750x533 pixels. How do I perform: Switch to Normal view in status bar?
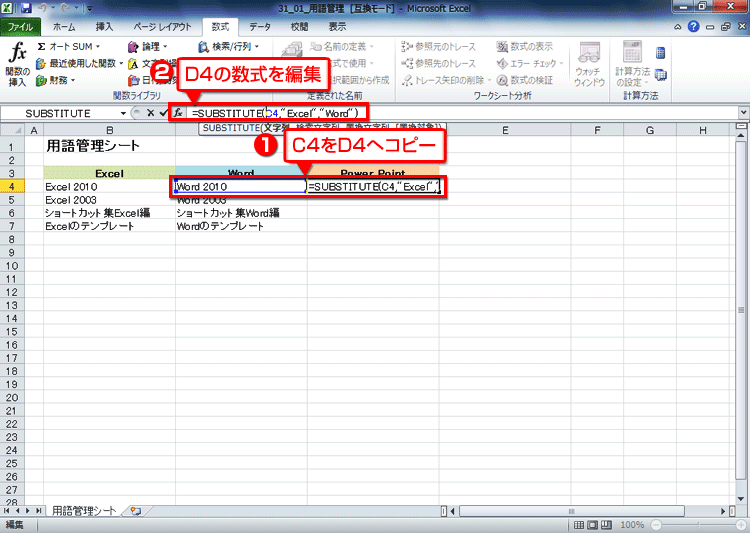tap(578, 525)
